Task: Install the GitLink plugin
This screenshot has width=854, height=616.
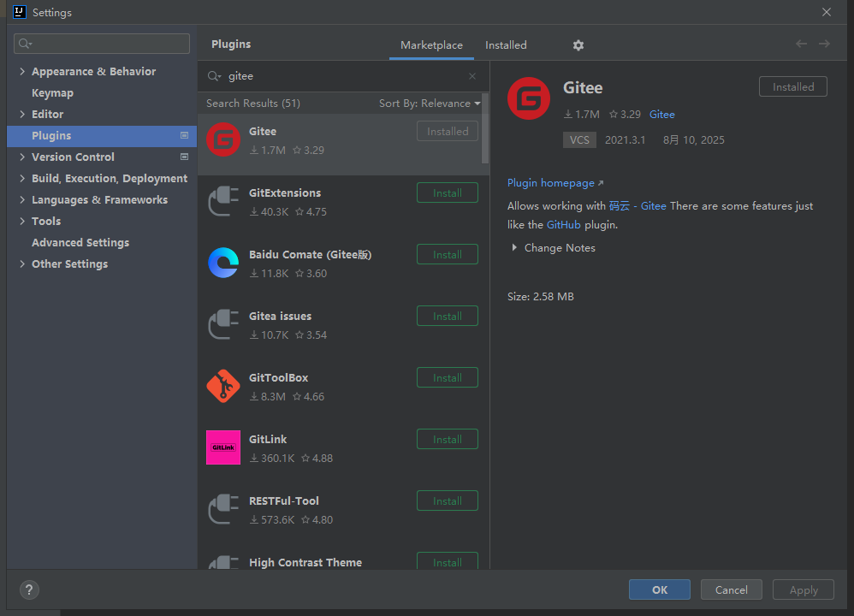Action: pyautogui.click(x=448, y=439)
